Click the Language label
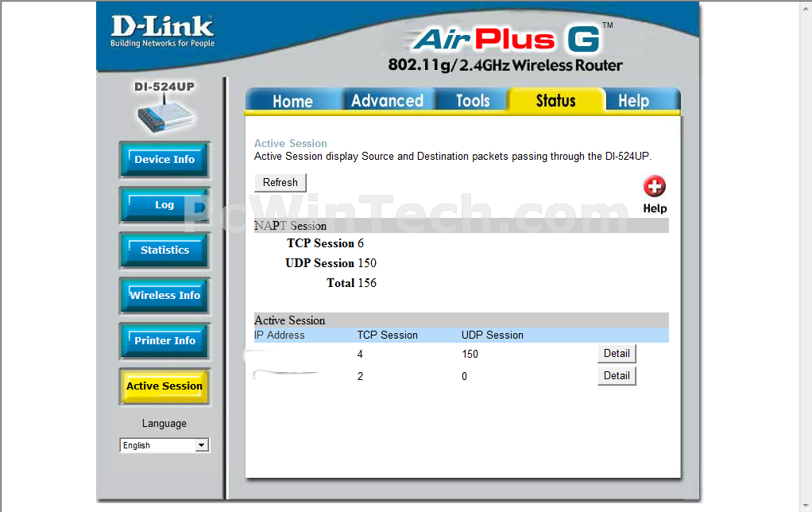Screen dimensions: 812x512 (x=164, y=424)
